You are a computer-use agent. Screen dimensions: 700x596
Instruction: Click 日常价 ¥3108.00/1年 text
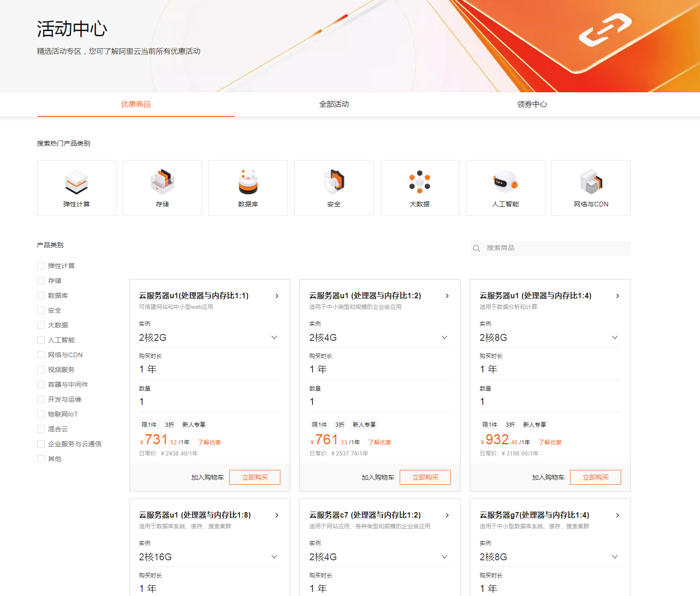point(509,454)
